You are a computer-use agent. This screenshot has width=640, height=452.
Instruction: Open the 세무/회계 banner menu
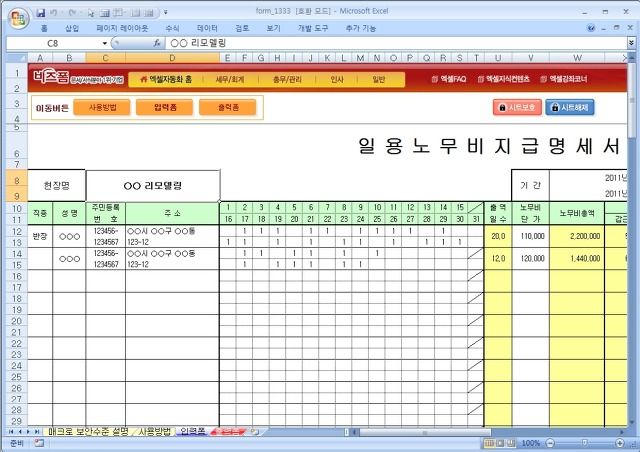(x=230, y=79)
